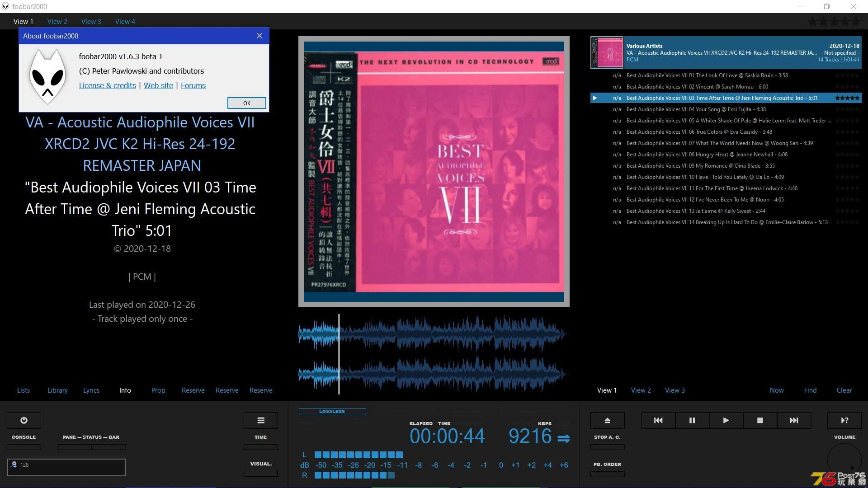Stop playback
Screen dimensions: 868x488
point(760,420)
